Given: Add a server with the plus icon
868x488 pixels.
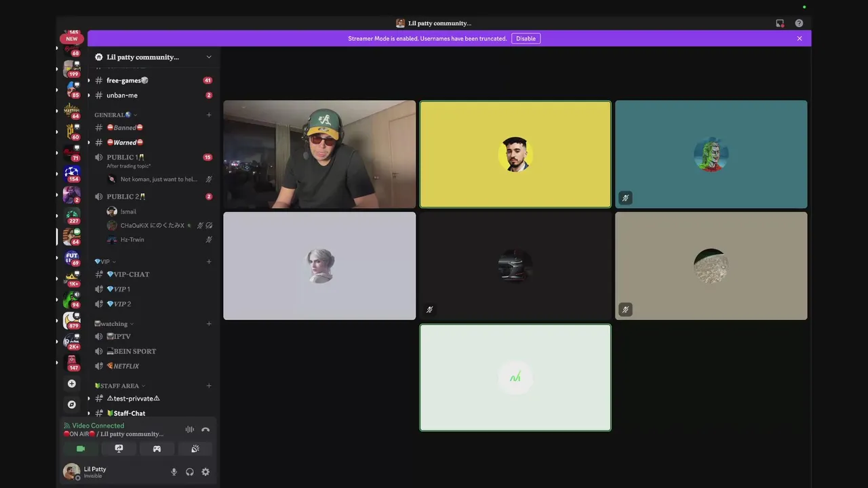Looking at the screenshot, I should (71, 384).
